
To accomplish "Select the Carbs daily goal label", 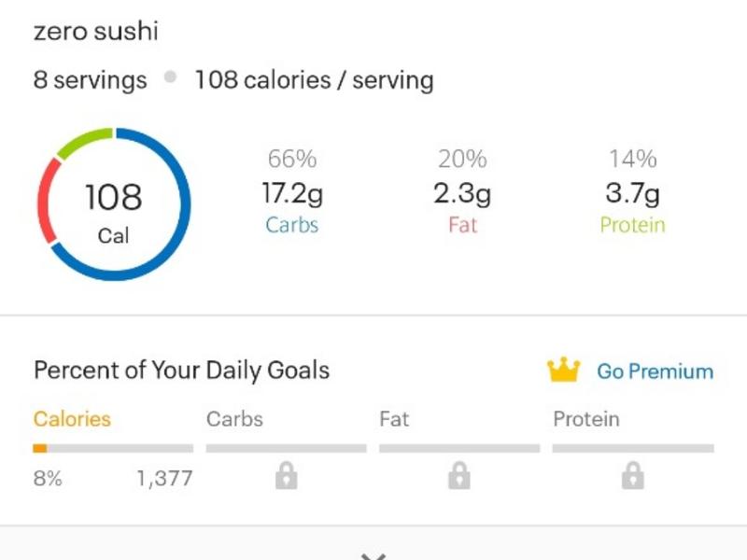I will 234,419.
